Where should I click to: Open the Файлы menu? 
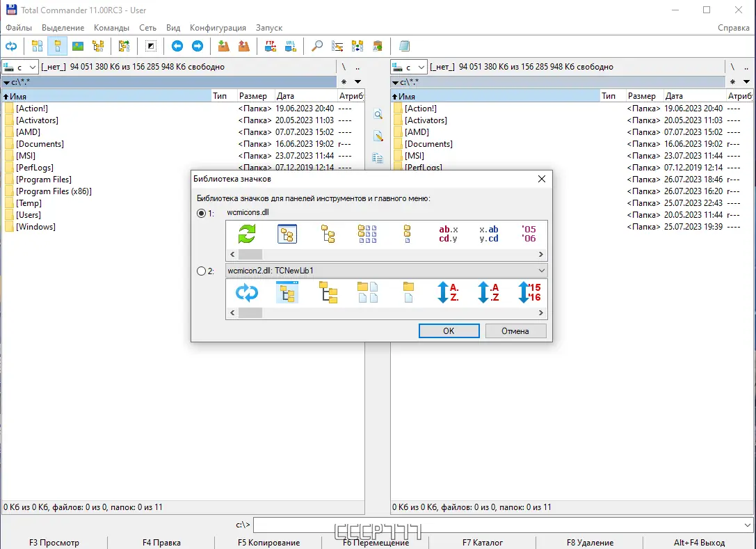[x=19, y=28]
